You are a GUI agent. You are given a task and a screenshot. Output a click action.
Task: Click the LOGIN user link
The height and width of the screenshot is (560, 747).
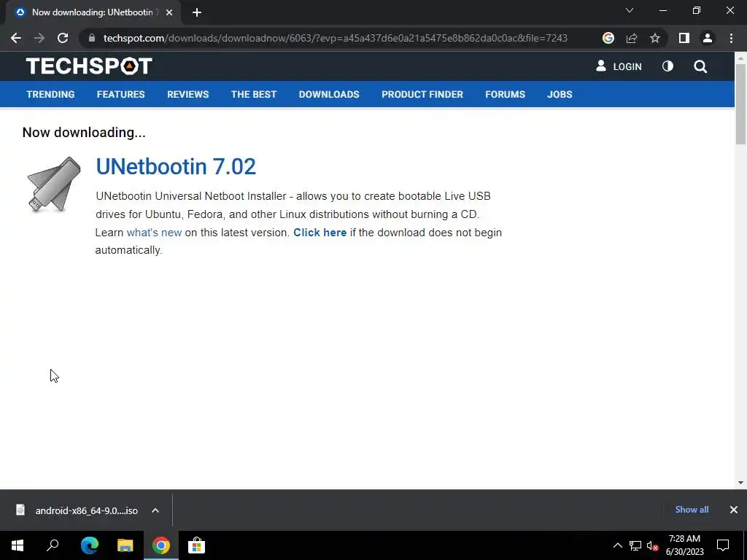(x=619, y=66)
